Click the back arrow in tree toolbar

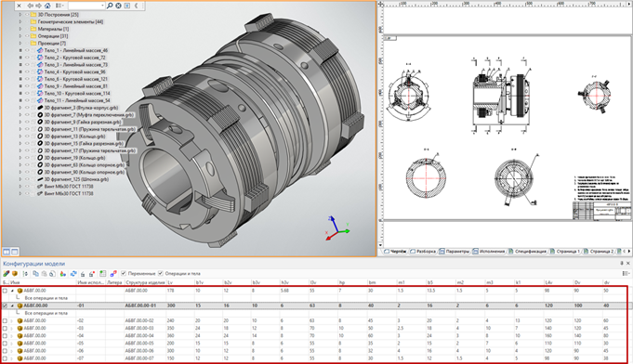coord(30,6)
